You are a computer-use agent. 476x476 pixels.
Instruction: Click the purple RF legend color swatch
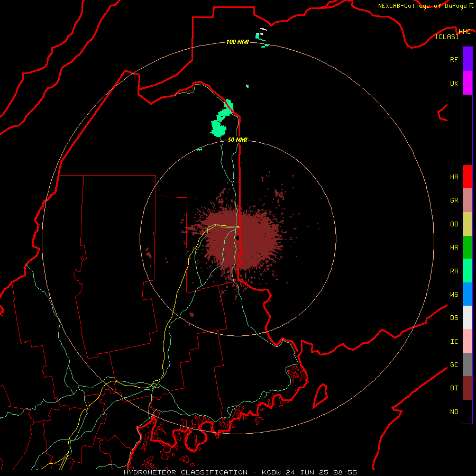(467, 59)
